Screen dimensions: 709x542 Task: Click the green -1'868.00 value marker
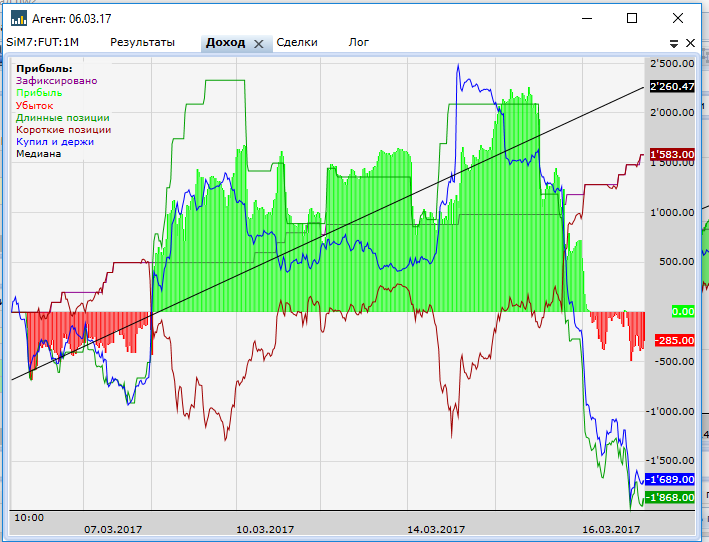click(670, 497)
